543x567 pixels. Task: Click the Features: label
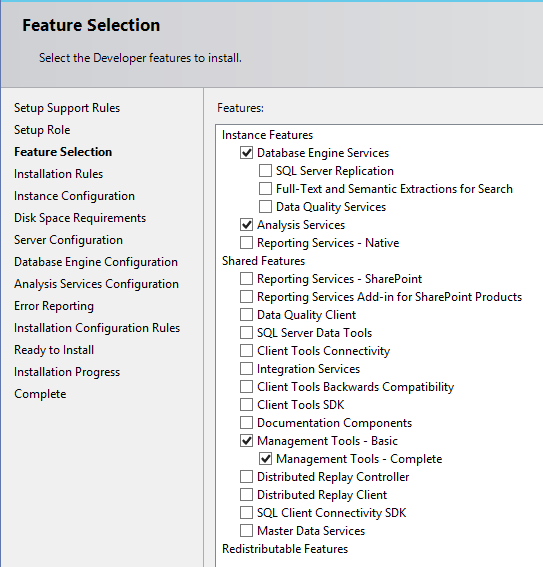click(240, 108)
